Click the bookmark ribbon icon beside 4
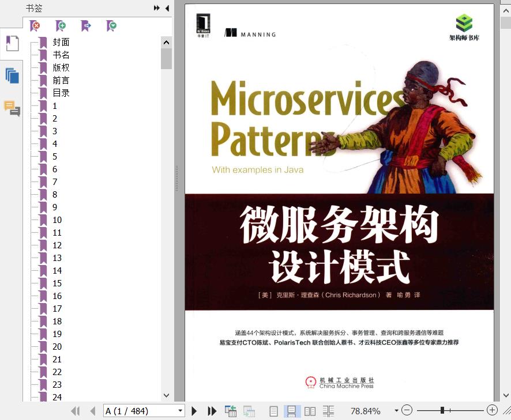This screenshot has width=511, height=420. (43, 144)
